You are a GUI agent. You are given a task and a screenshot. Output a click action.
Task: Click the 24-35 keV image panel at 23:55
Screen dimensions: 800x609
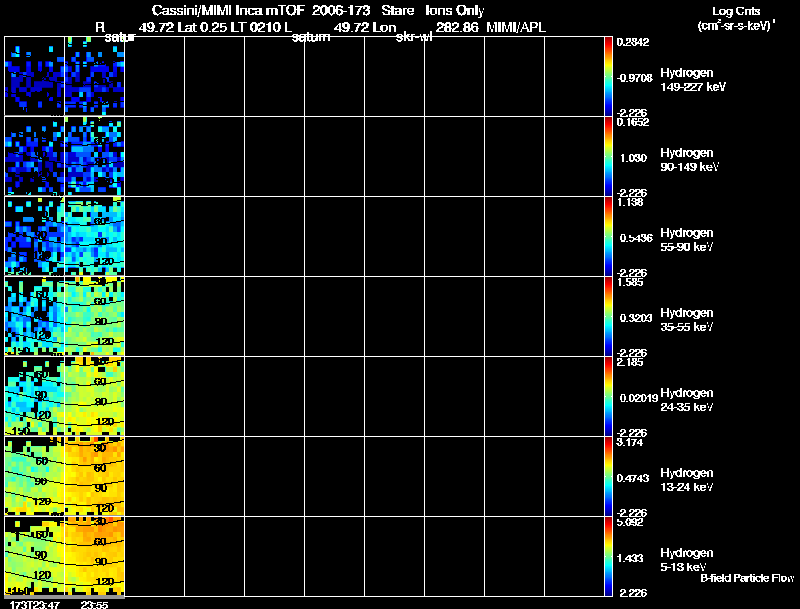coord(95,396)
